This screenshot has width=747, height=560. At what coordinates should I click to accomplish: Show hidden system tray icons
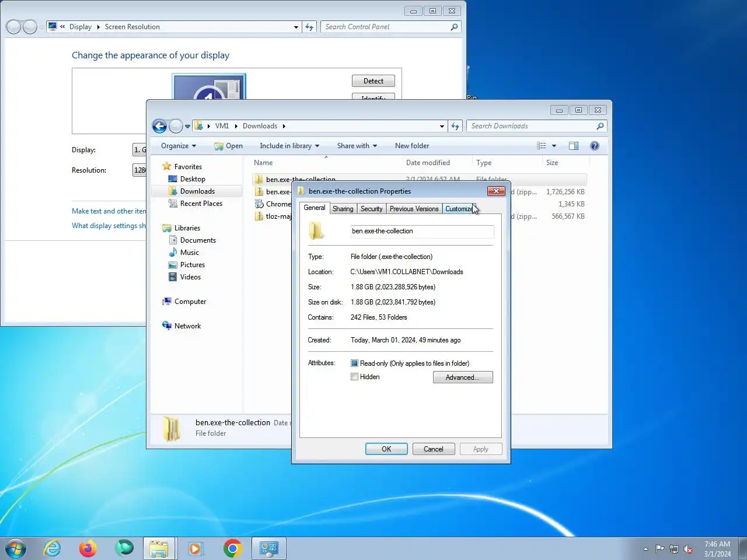[645, 549]
